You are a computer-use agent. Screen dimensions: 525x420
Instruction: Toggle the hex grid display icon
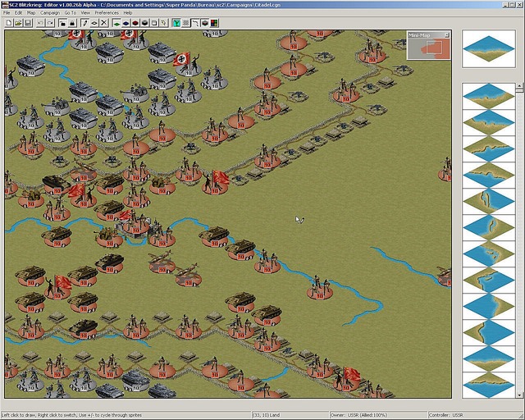(186, 23)
